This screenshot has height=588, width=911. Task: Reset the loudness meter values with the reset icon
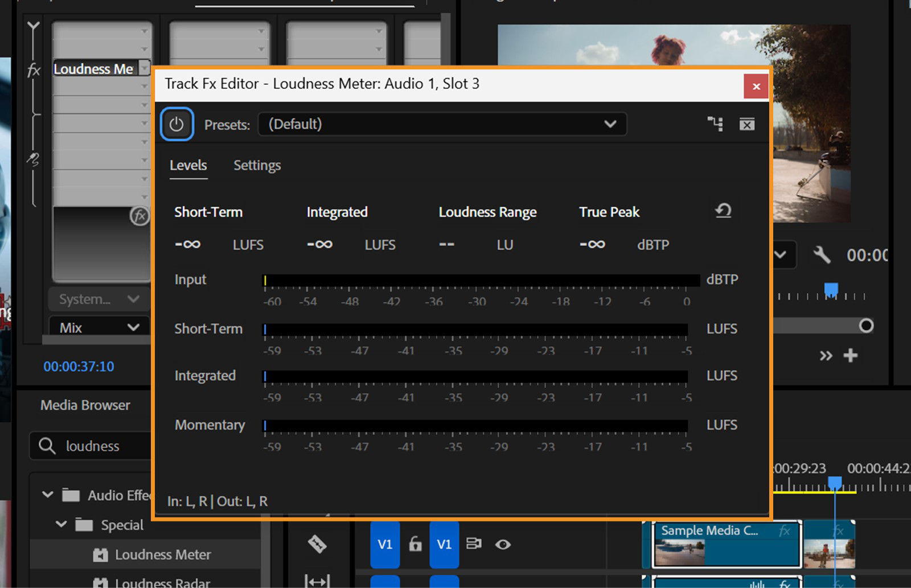[x=723, y=211]
